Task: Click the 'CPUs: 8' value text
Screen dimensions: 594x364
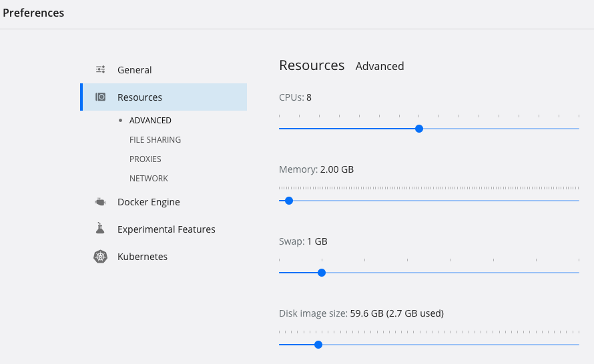Action: [x=295, y=97]
